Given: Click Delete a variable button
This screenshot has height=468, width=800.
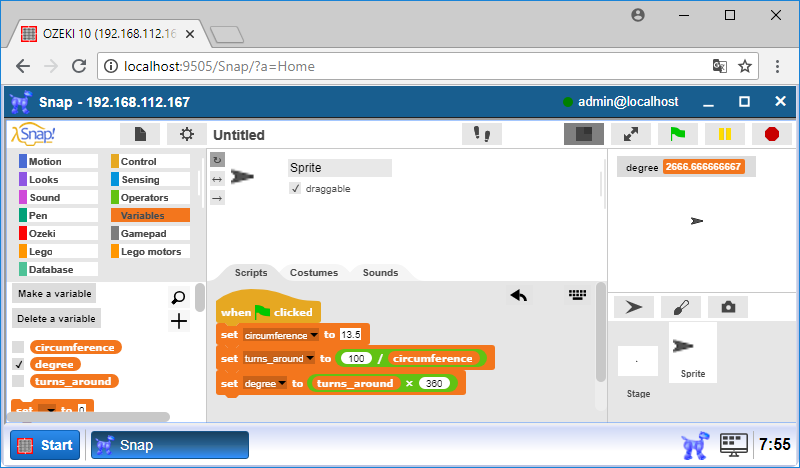Looking at the screenshot, I should (56, 318).
